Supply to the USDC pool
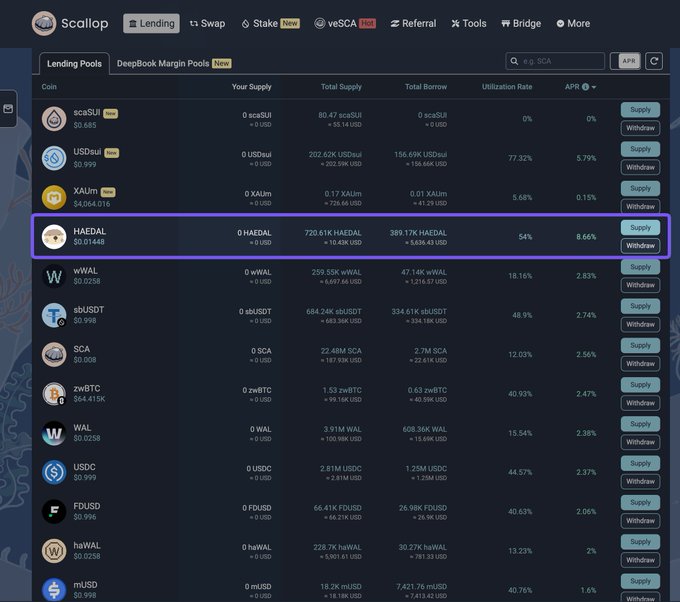The image size is (680, 602). pyautogui.click(x=640, y=463)
